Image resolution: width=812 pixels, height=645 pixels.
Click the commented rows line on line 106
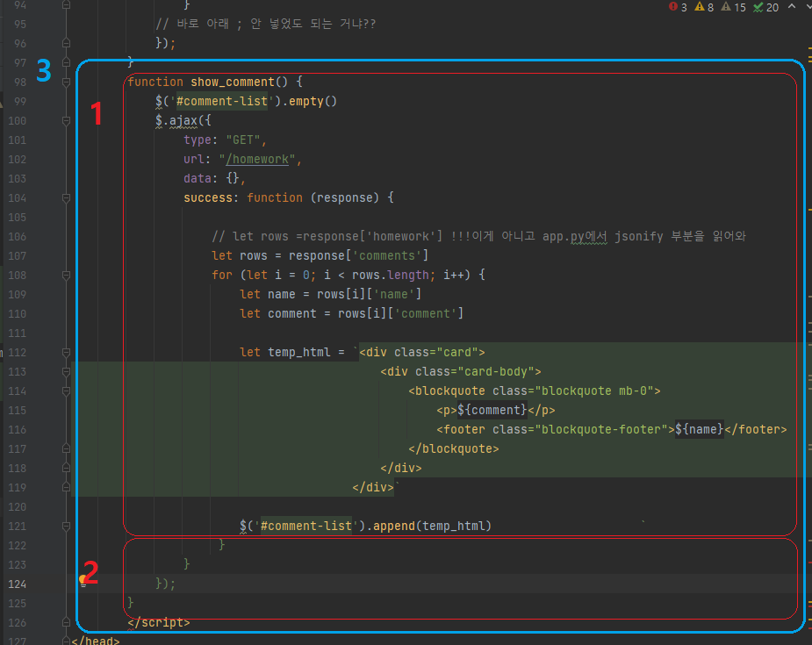479,237
